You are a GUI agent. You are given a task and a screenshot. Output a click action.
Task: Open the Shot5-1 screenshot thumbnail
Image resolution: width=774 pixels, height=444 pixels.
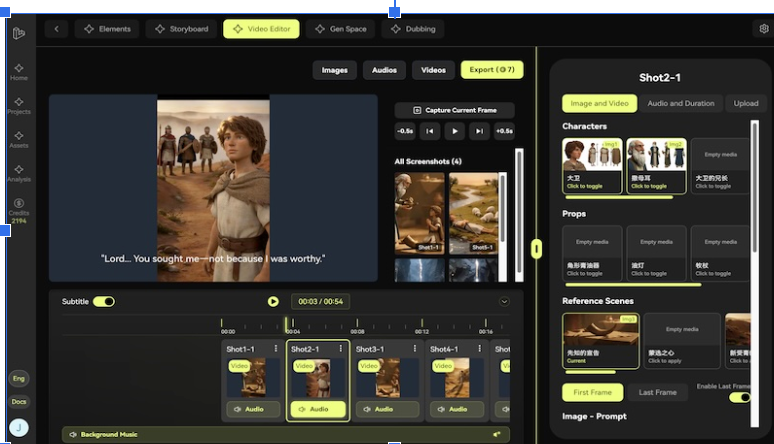(473, 213)
